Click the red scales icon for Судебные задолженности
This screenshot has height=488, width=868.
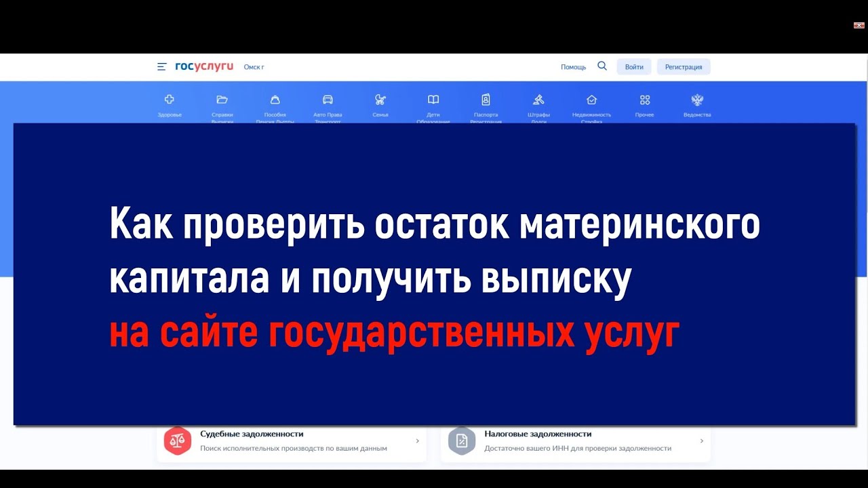pyautogui.click(x=178, y=441)
